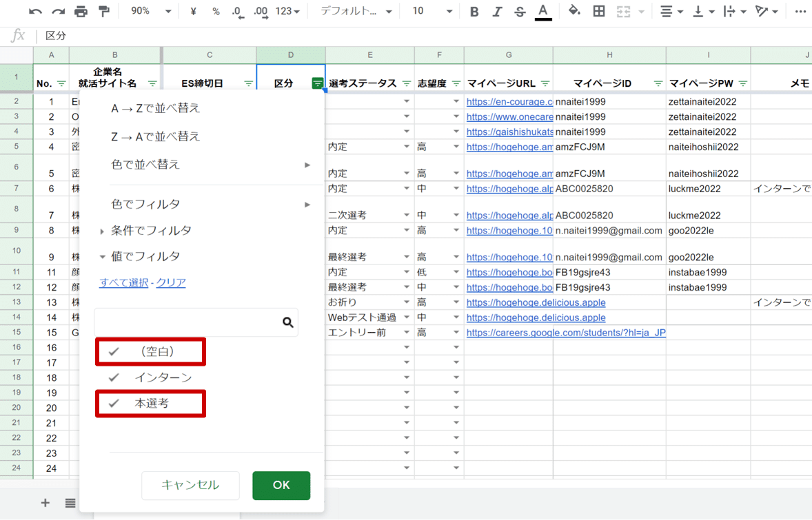Open horizontal align options

(671, 12)
